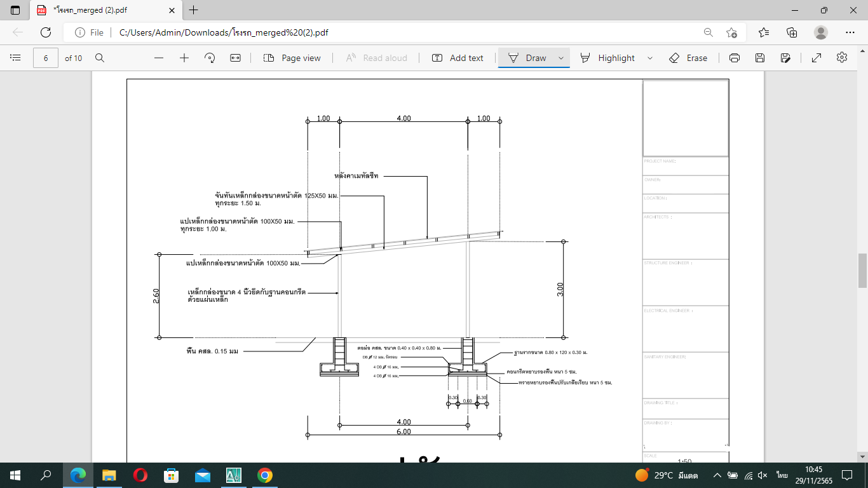Open Windows taskbar search

[46, 475]
